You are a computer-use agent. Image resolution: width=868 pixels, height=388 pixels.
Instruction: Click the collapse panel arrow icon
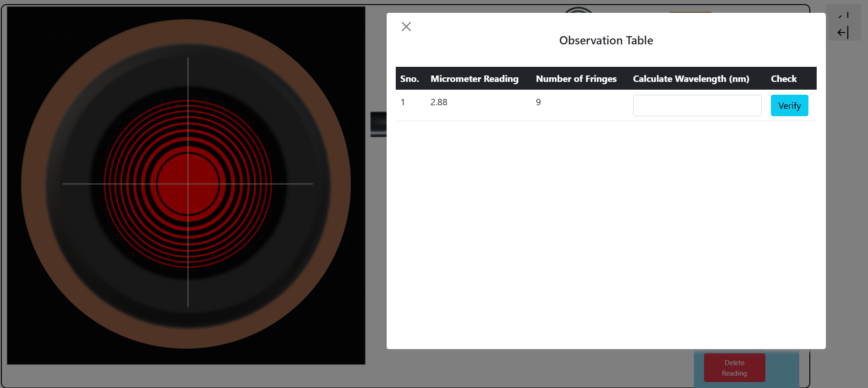click(x=843, y=32)
